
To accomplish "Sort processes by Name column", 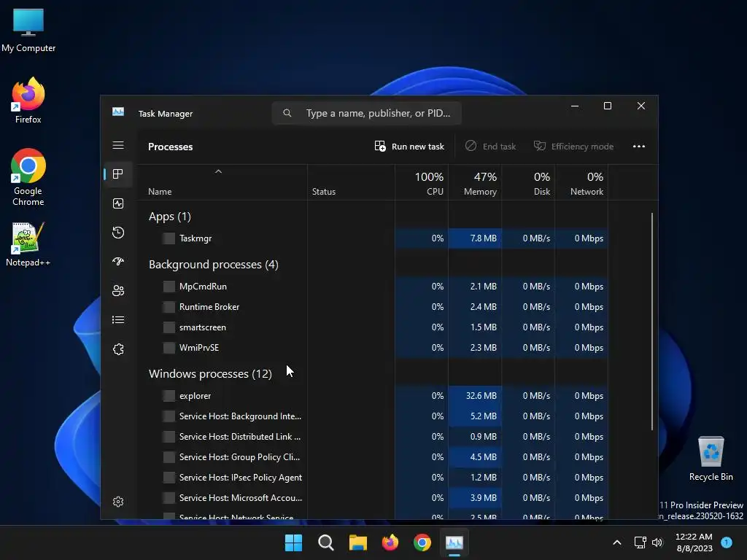I will tap(222, 183).
